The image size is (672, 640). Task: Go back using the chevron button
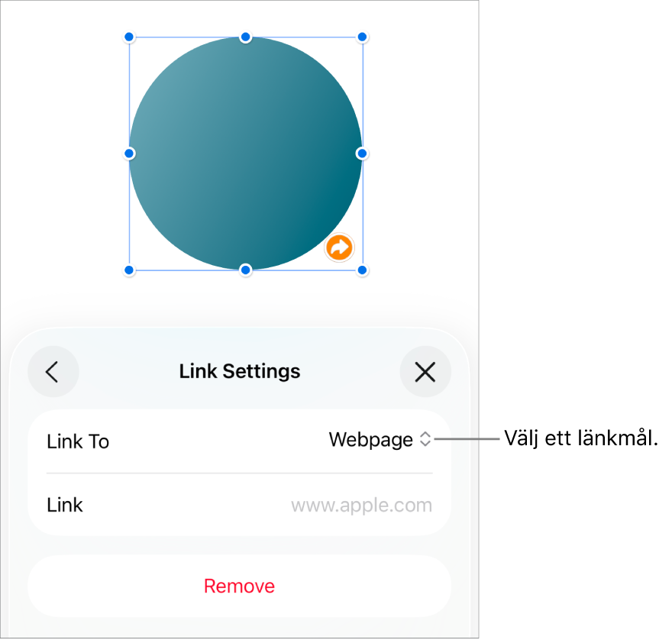(x=53, y=372)
